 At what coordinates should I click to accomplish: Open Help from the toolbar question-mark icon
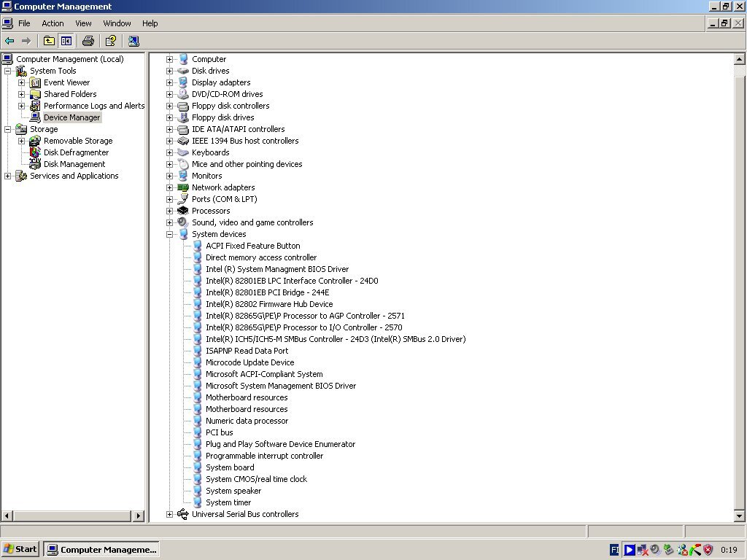click(x=111, y=41)
